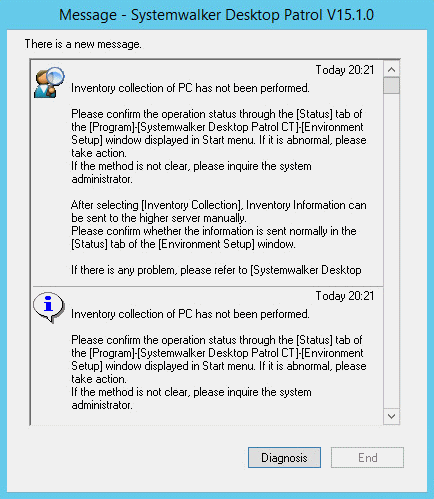Click the "After selecting [Inventory Collection]" paragraph
Viewport: 434px width, 499px height.
[219, 224]
